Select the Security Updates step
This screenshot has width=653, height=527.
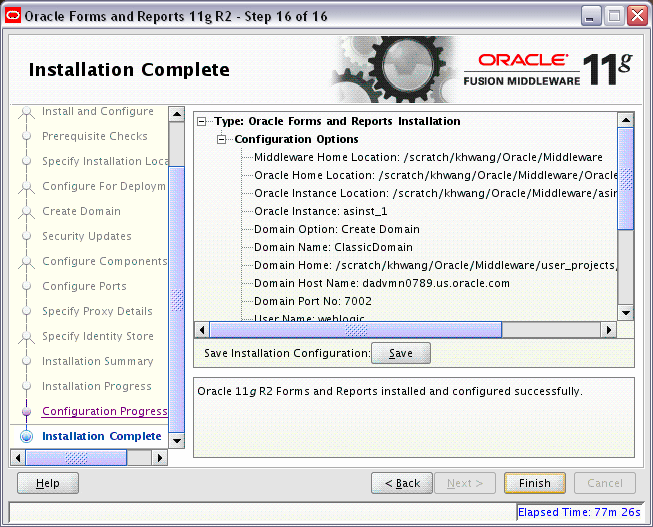tap(87, 236)
